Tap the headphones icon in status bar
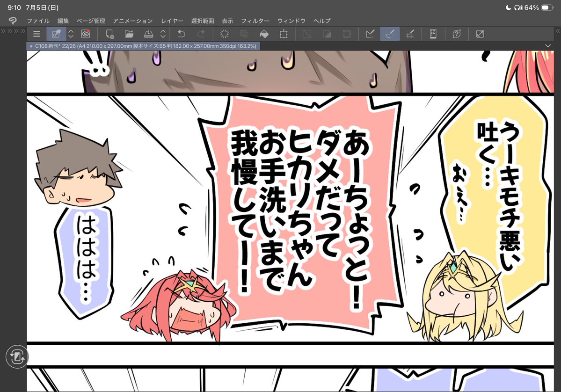 (x=517, y=7)
